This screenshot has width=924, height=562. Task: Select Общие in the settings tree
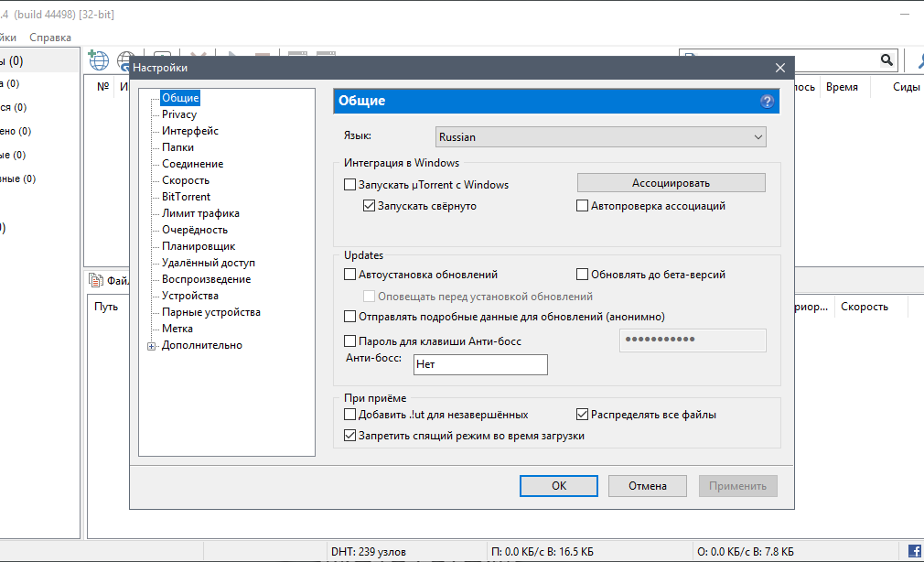(180, 98)
